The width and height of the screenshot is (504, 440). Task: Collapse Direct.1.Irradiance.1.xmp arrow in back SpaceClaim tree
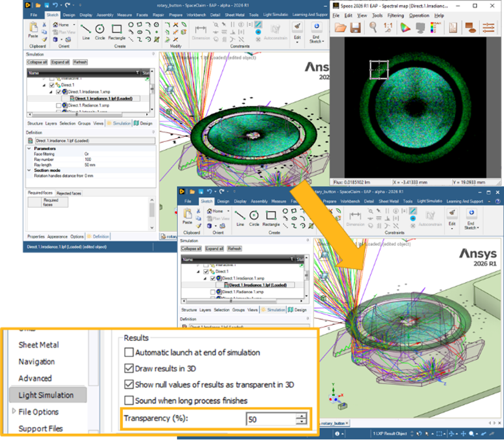(x=51, y=92)
